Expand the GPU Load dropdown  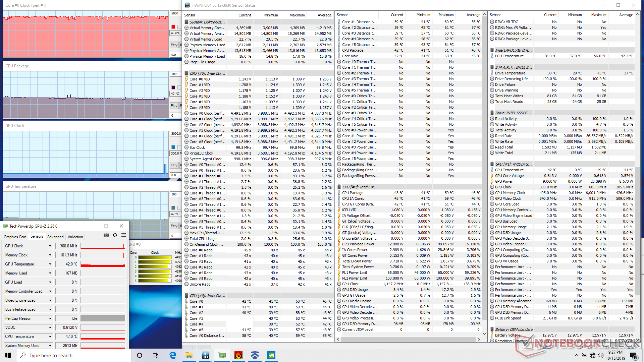(50, 282)
